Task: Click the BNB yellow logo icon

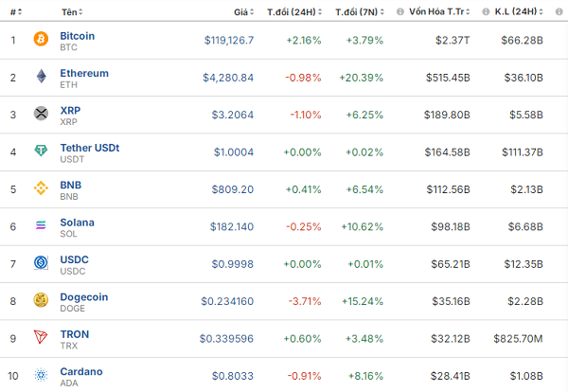Action: point(41,188)
